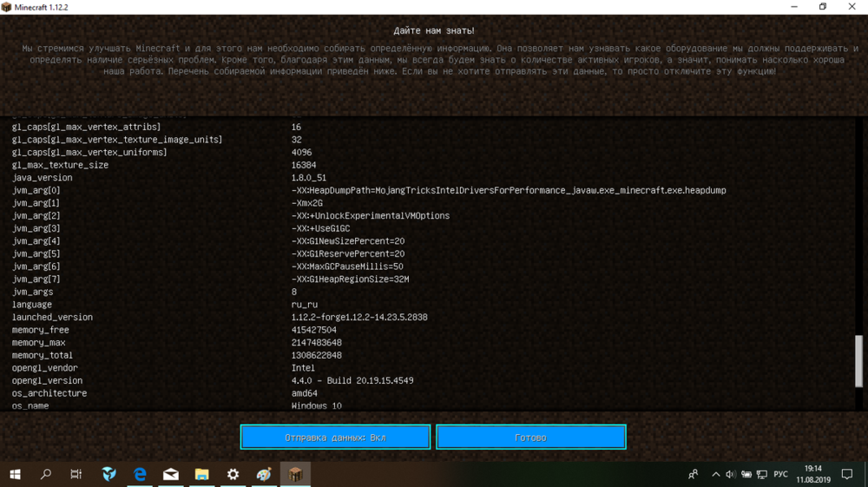Select the "language" row label
Image resolution: width=868 pixels, height=487 pixels.
31,305
